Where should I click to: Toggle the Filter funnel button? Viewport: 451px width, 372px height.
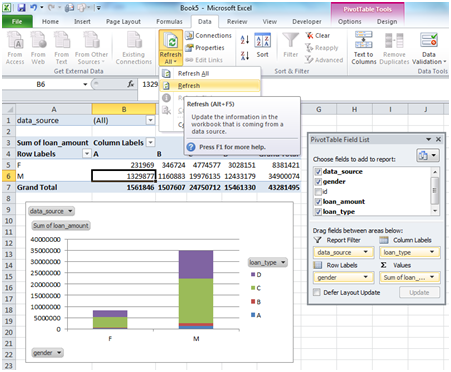pyautogui.click(x=290, y=45)
